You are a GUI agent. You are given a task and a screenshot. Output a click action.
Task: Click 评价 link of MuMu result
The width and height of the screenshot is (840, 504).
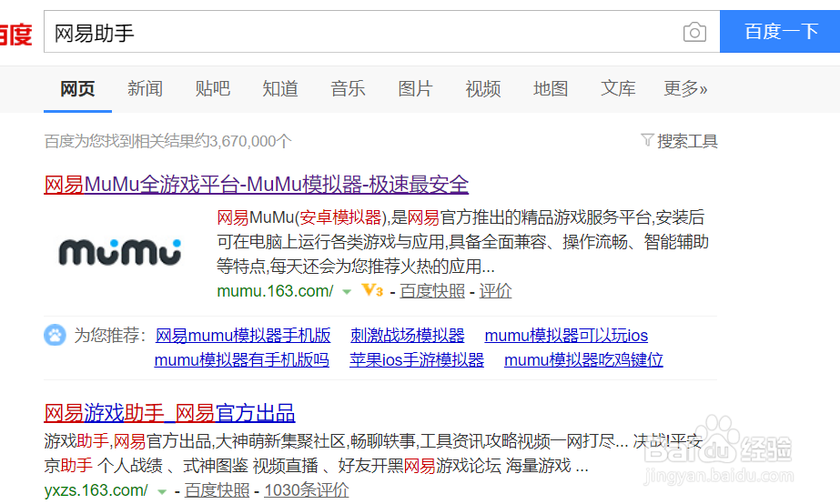495,291
